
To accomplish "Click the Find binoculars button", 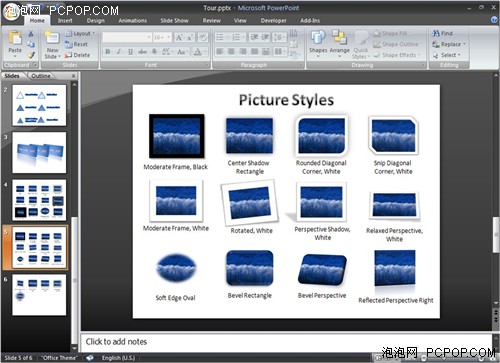I will (442, 33).
